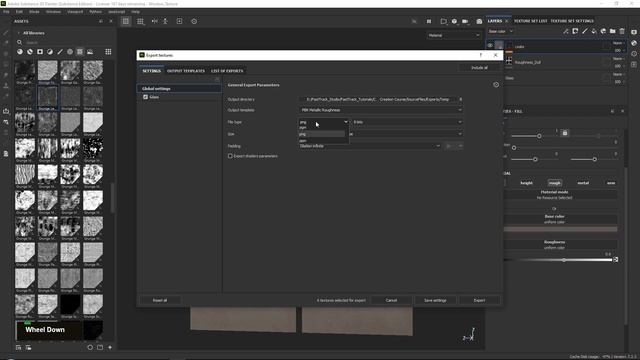The width and height of the screenshot is (640, 360).
Task: Expand the All libraries tree item
Action: tap(19, 33)
